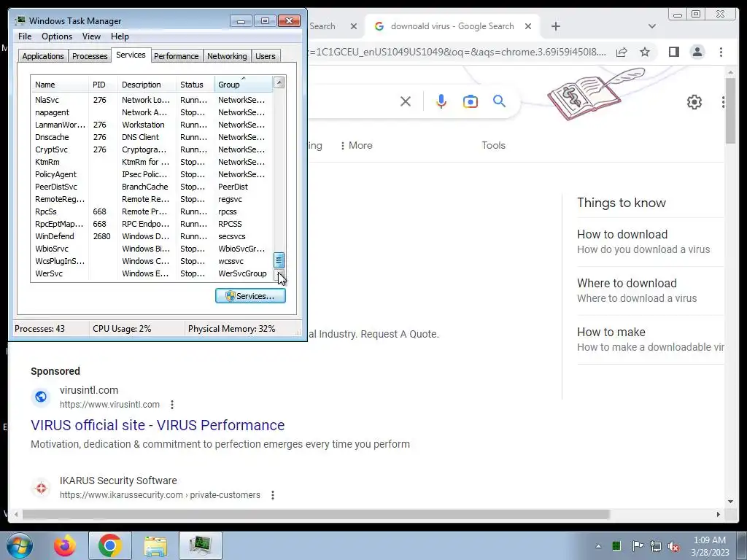This screenshot has width=747, height=560.
Task: Select the PeerDistSvc service row
Action: 152,187
